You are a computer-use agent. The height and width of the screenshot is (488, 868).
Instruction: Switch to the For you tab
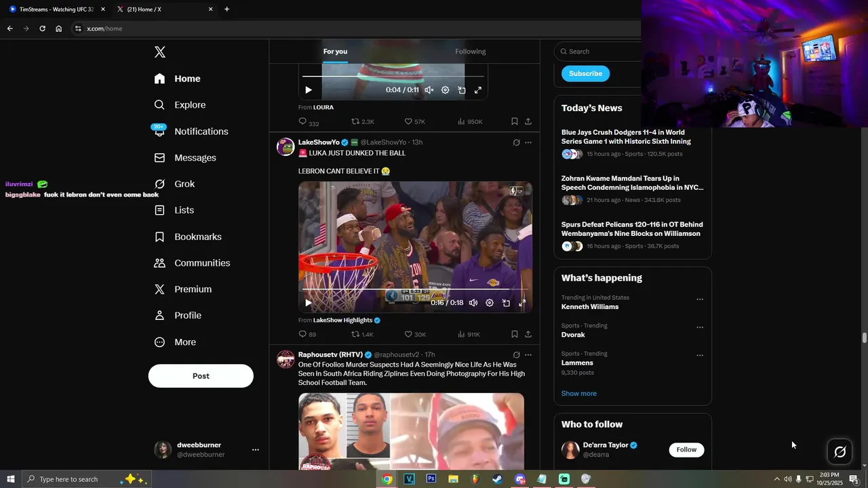point(335,52)
